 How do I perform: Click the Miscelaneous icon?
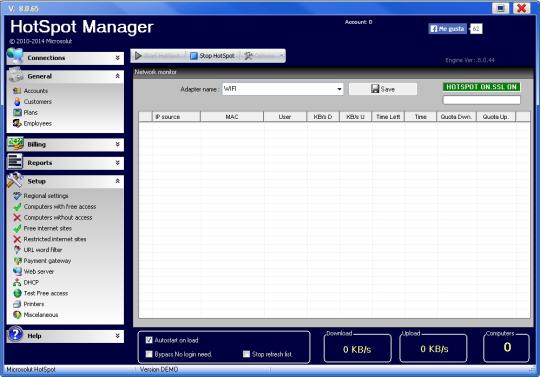(17, 315)
